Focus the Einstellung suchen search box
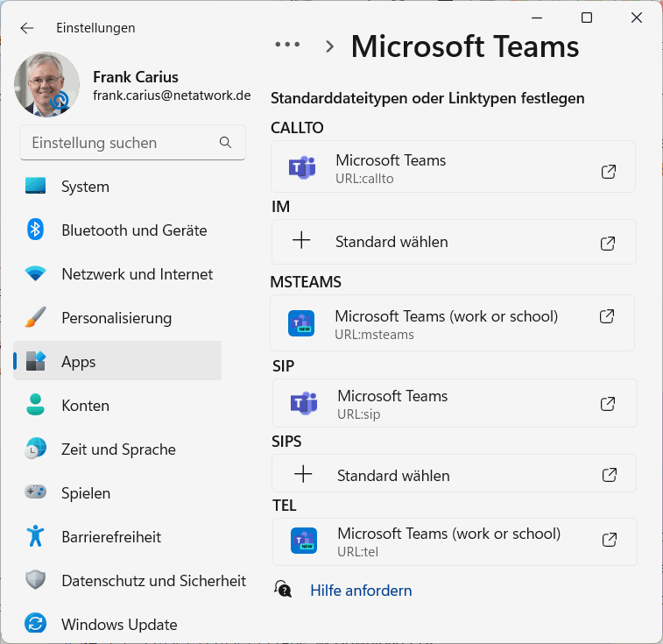 pos(132,143)
